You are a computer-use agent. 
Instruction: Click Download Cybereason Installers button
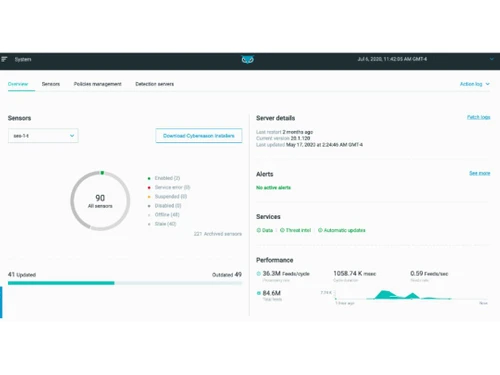coord(199,136)
